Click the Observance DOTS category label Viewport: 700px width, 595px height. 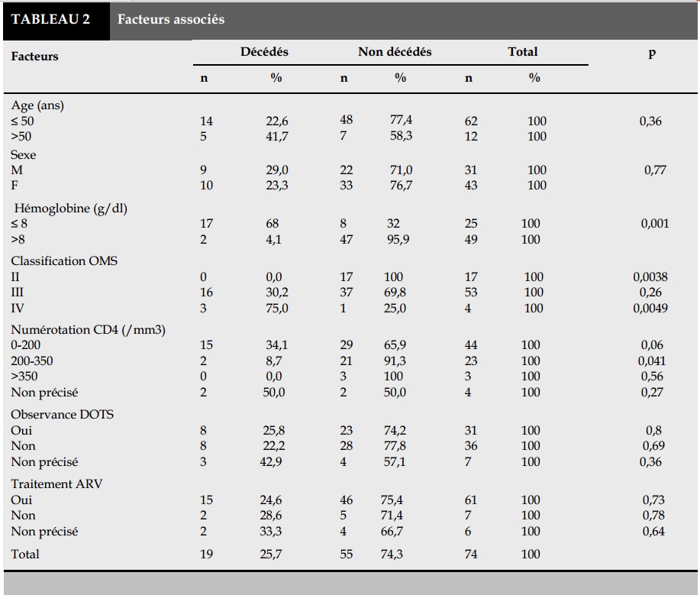(62, 415)
